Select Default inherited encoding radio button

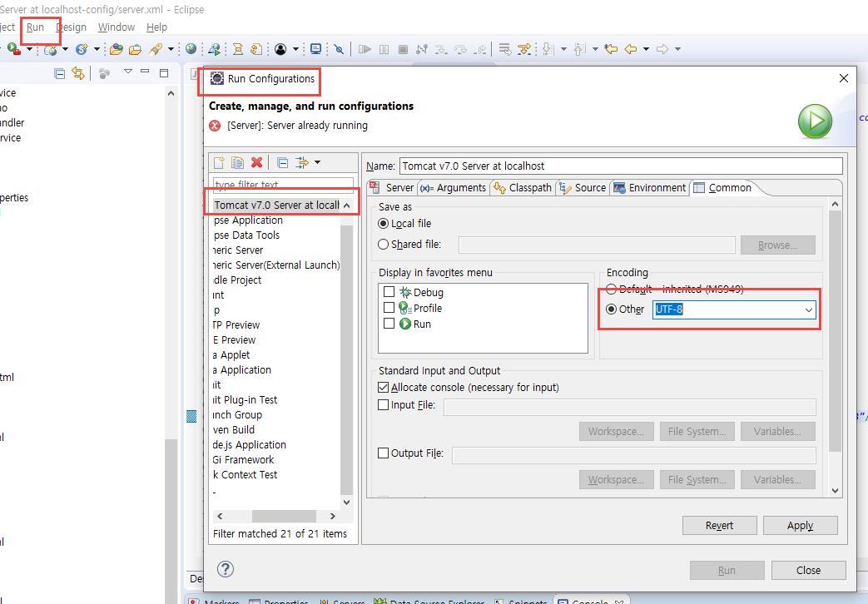pos(611,289)
